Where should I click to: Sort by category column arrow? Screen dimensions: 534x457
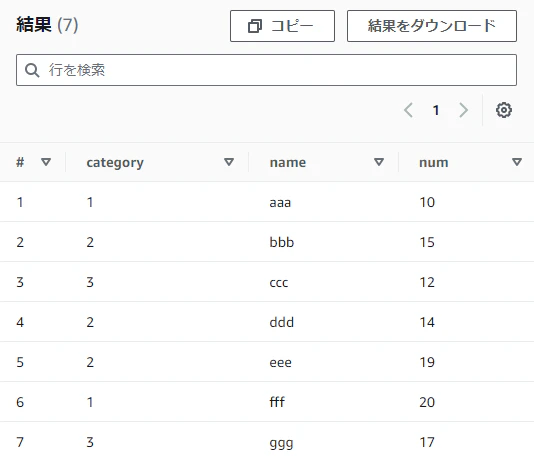pos(229,162)
